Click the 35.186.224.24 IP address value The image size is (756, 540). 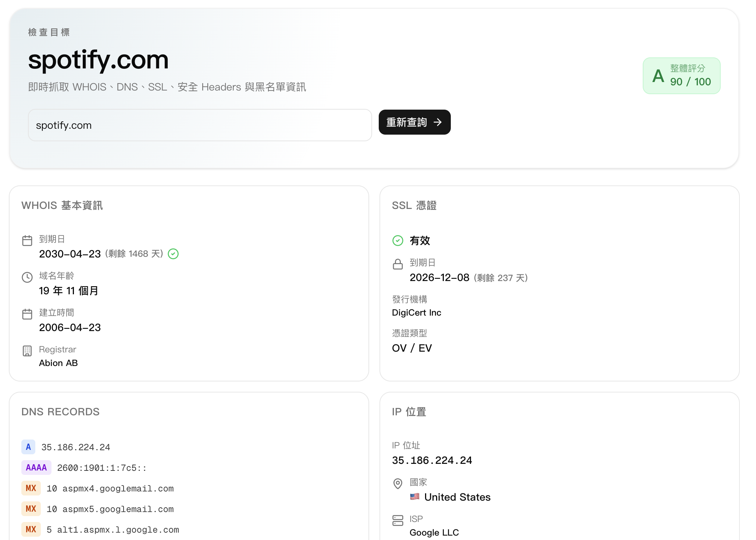point(432,460)
